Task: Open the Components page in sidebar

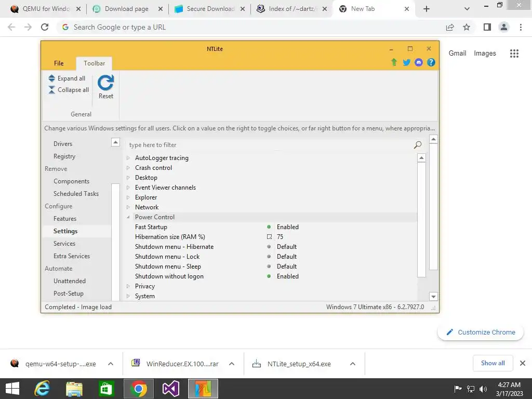Action: click(x=71, y=181)
